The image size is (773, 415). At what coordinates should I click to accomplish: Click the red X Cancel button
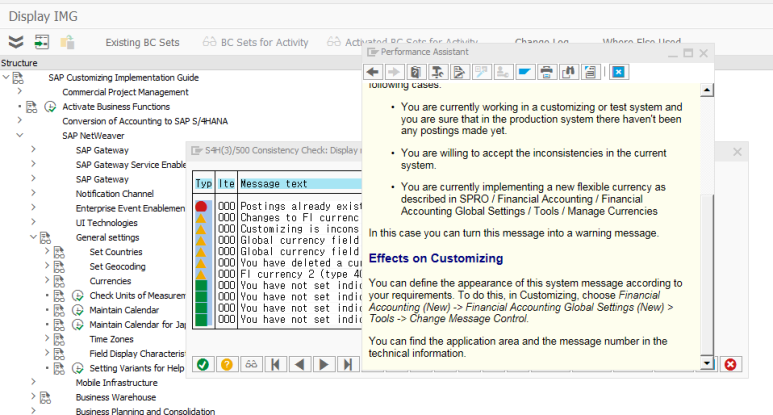point(731,364)
